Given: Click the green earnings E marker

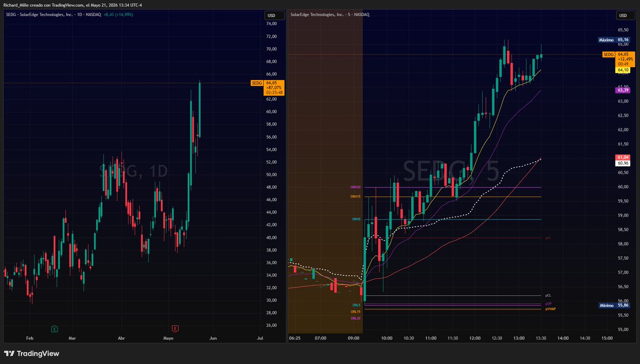Looking at the screenshot, I should pos(54,328).
